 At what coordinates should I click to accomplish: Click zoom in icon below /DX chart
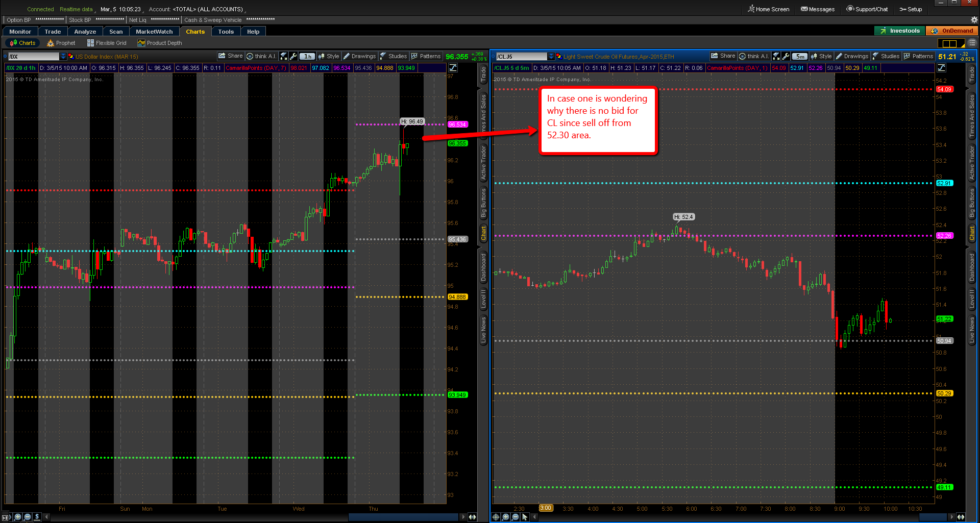coord(18,517)
